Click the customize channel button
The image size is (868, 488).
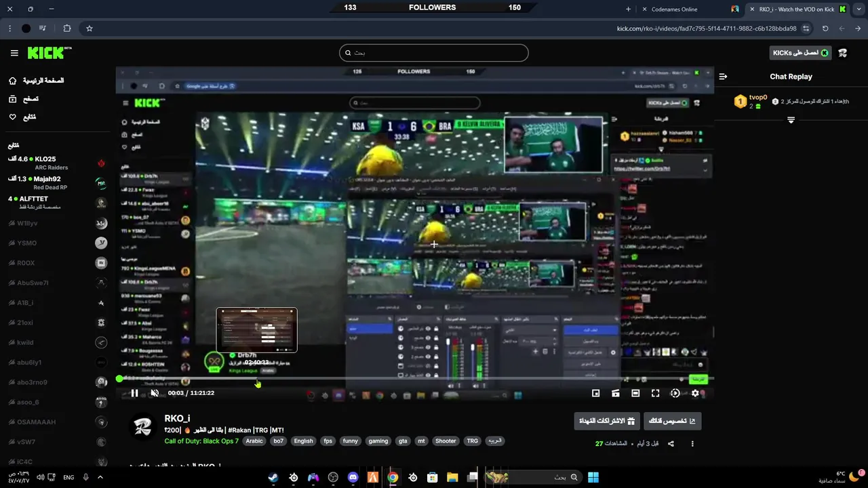(672, 421)
